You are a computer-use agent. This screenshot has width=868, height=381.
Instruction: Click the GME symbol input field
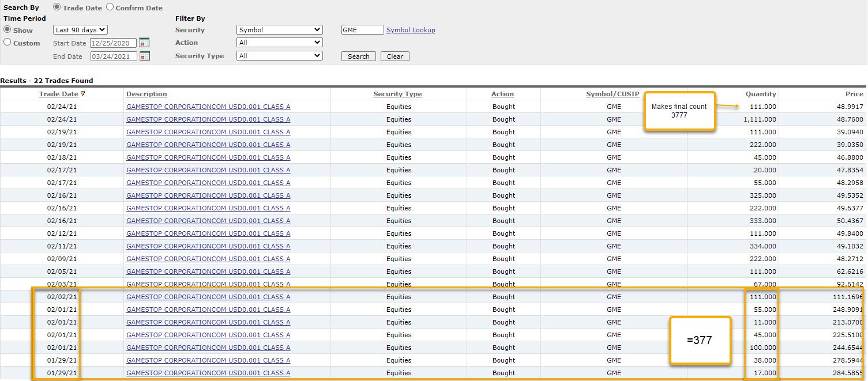[362, 30]
